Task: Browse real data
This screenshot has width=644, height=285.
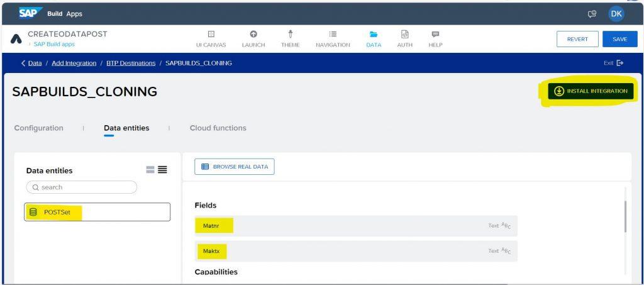Action: coord(235,167)
